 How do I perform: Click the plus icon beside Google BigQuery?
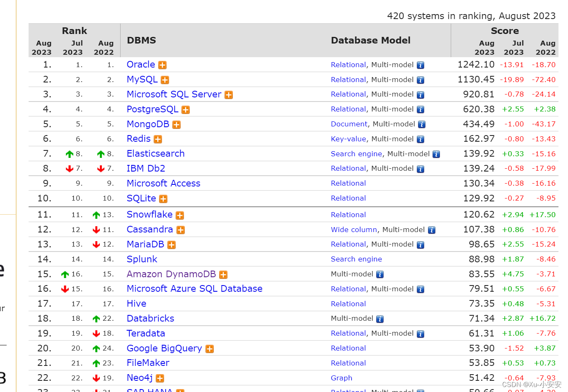pyautogui.click(x=210, y=349)
